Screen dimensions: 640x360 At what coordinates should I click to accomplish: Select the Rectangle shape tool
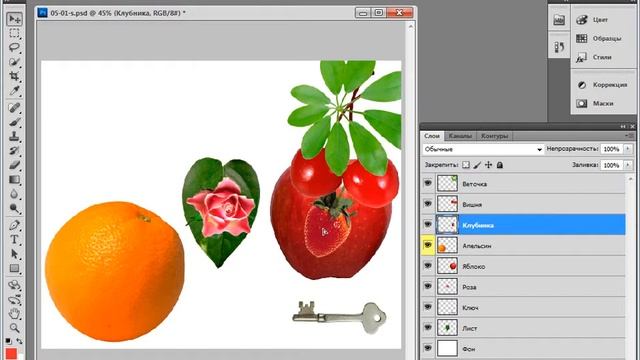click(x=14, y=268)
